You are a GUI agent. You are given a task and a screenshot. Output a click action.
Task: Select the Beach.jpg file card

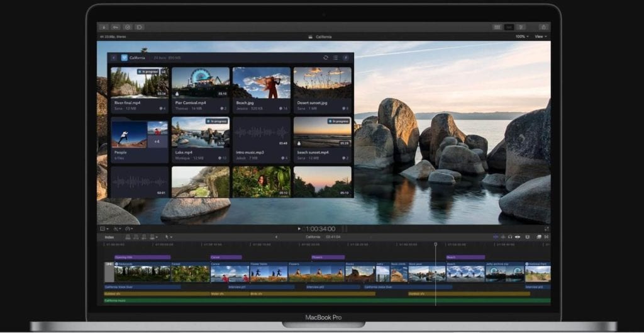[262, 91]
